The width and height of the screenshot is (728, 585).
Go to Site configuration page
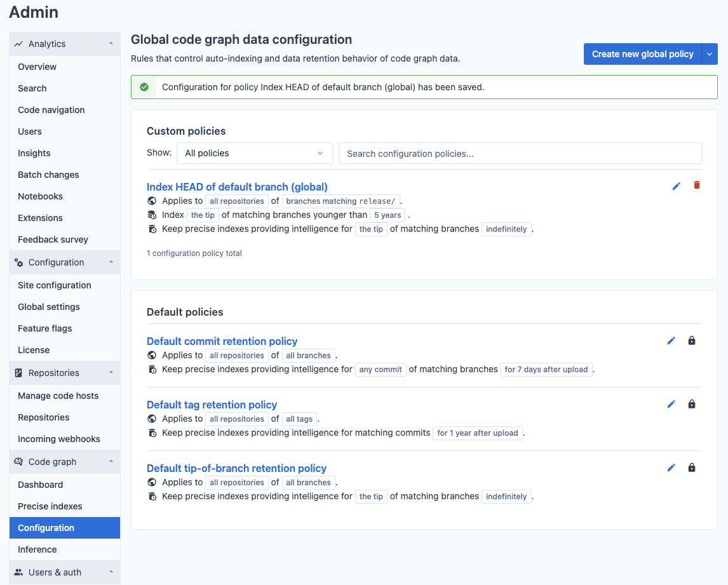55,285
